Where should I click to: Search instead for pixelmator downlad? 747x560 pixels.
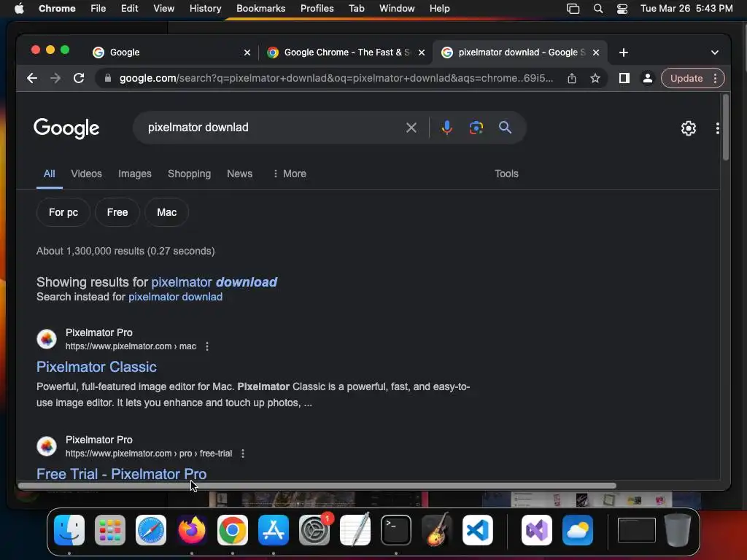pos(175,297)
